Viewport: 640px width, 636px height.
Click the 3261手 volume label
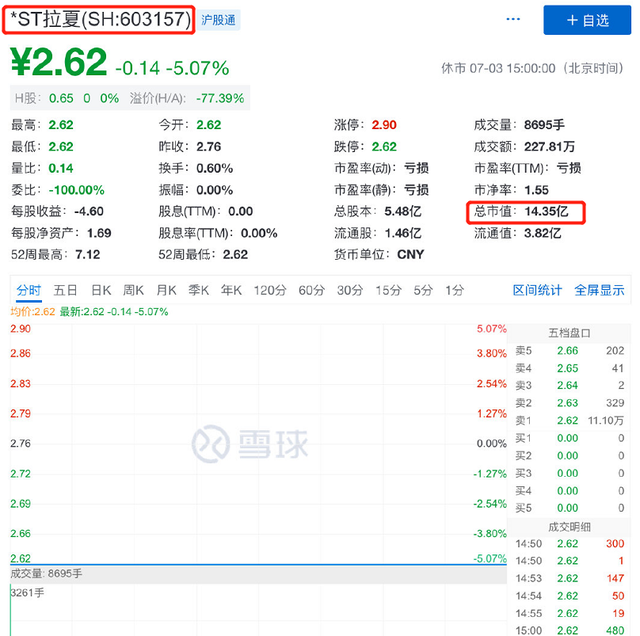tap(27, 593)
